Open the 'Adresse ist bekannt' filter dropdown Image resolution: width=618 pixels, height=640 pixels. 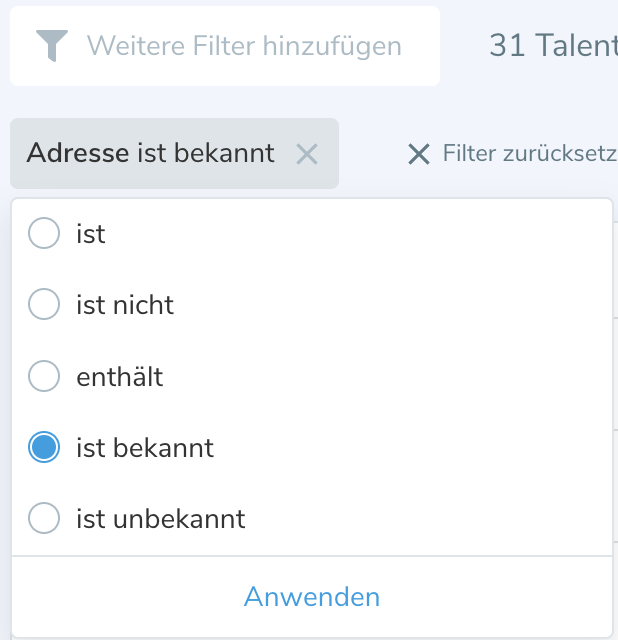tap(150, 154)
